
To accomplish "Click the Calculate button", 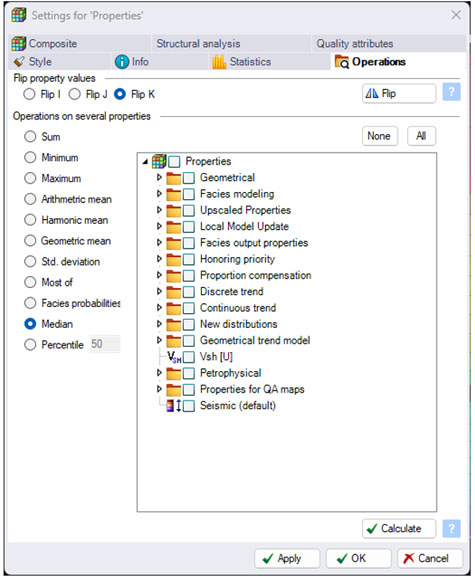I will pos(399,529).
